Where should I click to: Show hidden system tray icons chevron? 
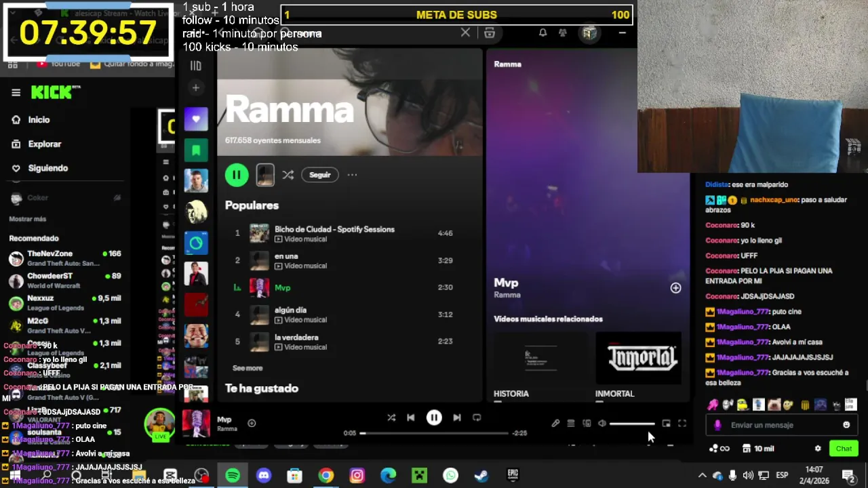point(703,476)
